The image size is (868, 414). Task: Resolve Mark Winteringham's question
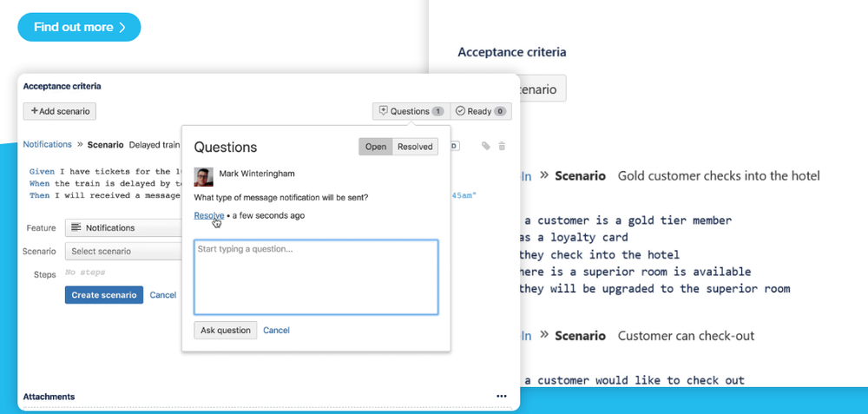pos(208,215)
